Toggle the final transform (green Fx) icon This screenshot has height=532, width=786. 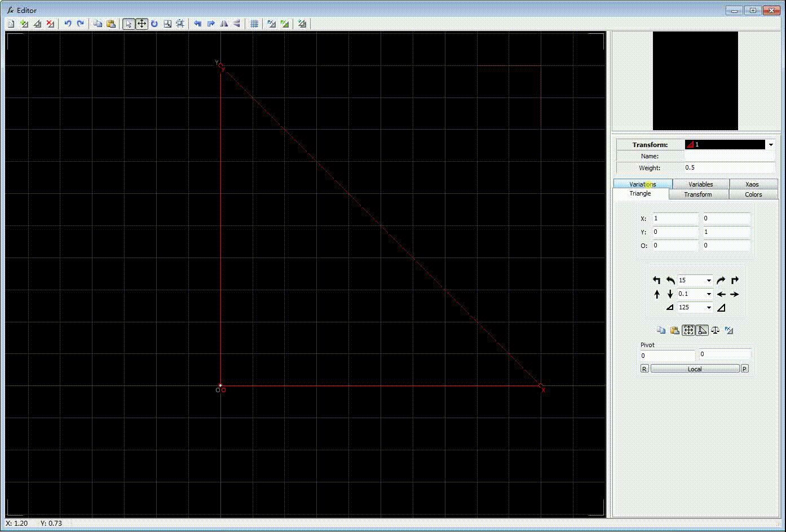(285, 24)
